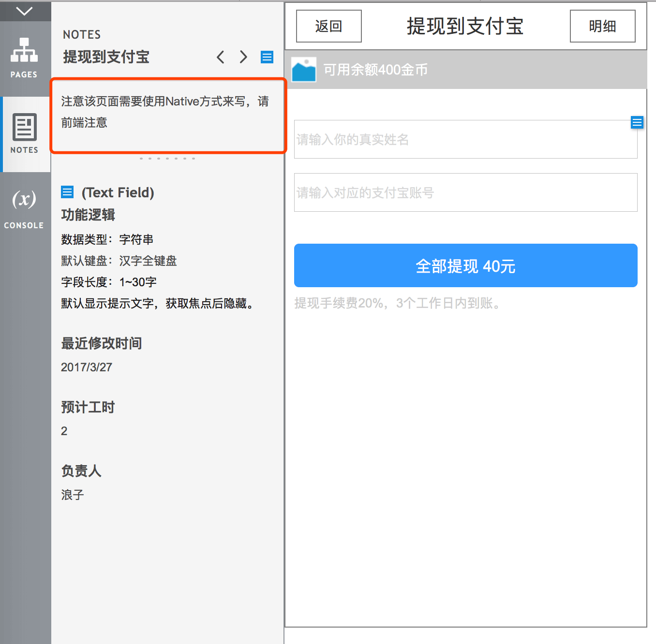The image size is (656, 644).
Task: Click the 负责人 heading
Action: [x=81, y=471]
